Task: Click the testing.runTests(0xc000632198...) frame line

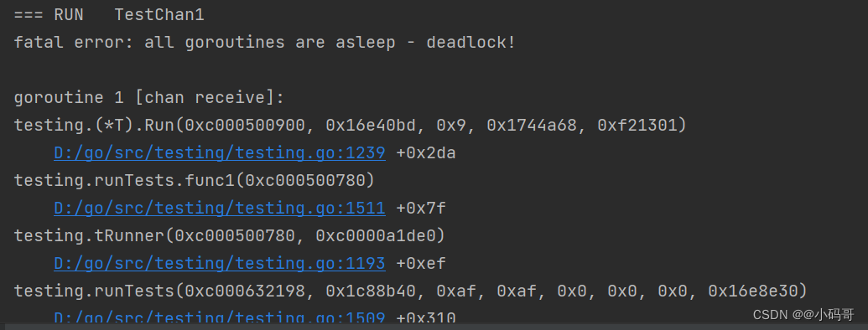Action: click(411, 291)
